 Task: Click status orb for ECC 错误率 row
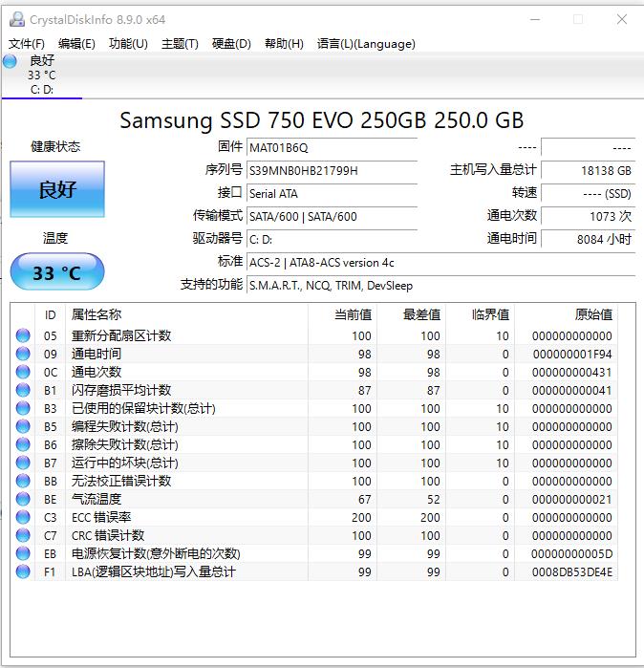(x=23, y=517)
